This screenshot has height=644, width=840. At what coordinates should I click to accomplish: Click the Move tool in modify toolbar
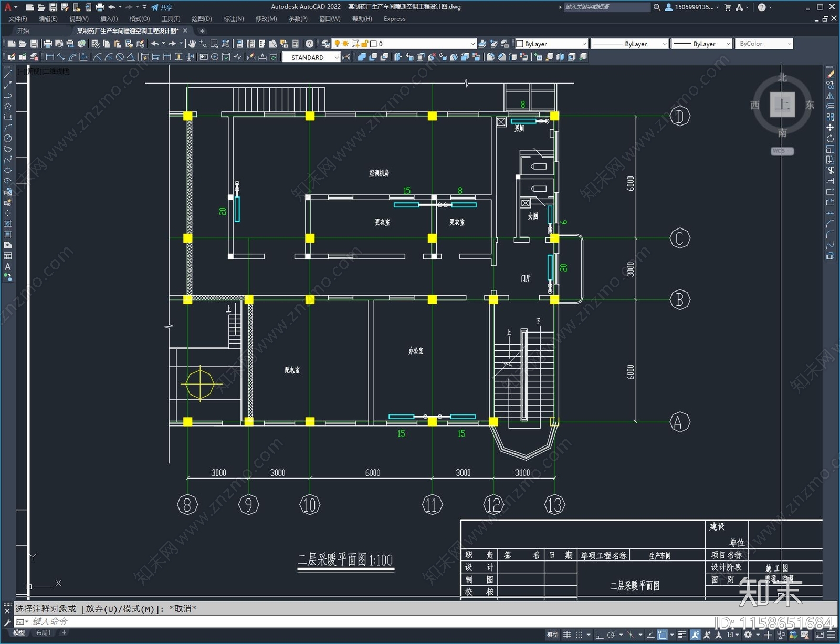[830, 128]
